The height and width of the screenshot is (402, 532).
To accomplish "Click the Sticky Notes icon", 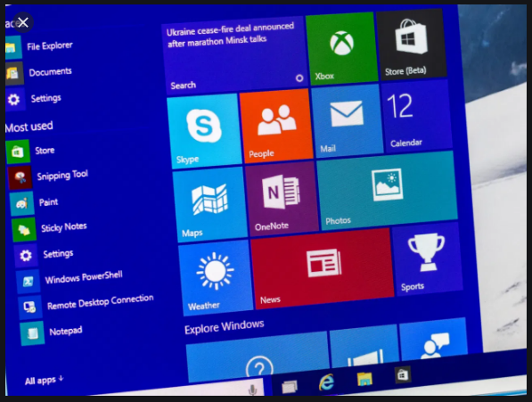I will [x=24, y=230].
